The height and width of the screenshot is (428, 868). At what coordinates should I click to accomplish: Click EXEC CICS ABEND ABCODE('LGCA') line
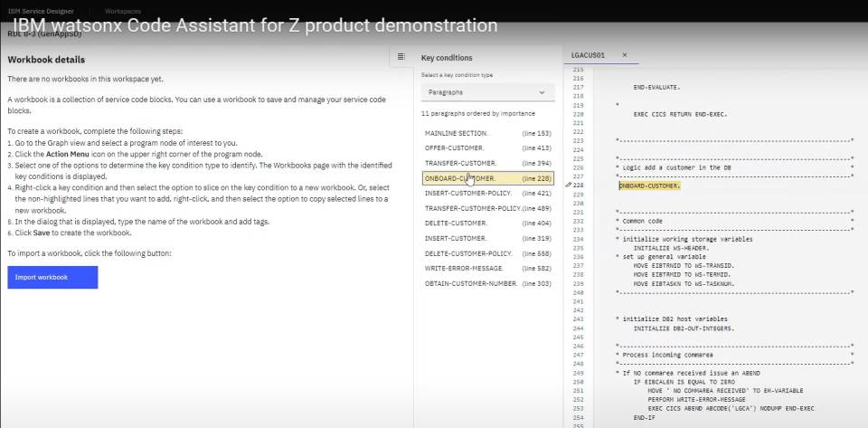(731, 409)
